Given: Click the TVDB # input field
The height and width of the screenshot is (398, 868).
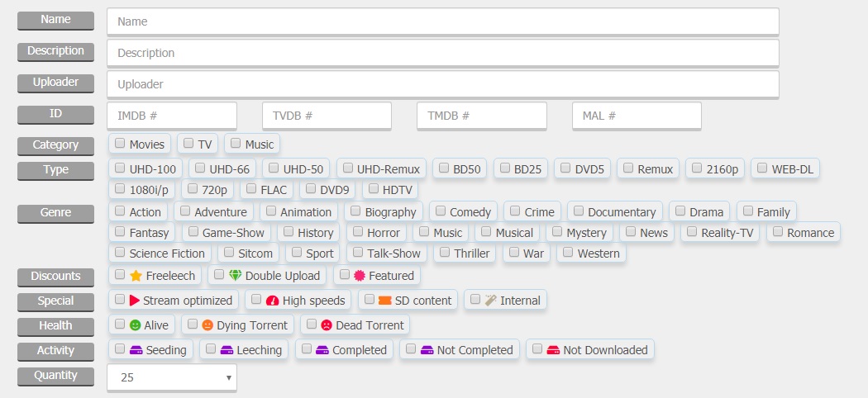Looking at the screenshot, I should 327,116.
